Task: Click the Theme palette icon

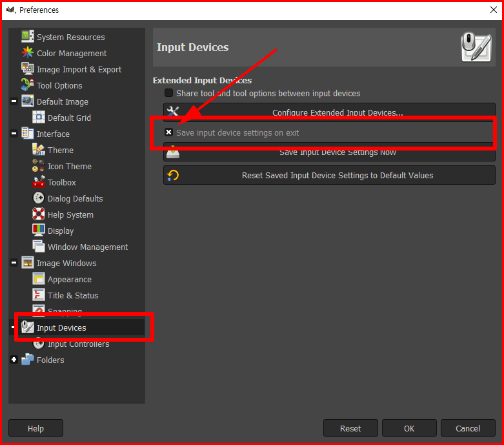Action: [x=39, y=150]
